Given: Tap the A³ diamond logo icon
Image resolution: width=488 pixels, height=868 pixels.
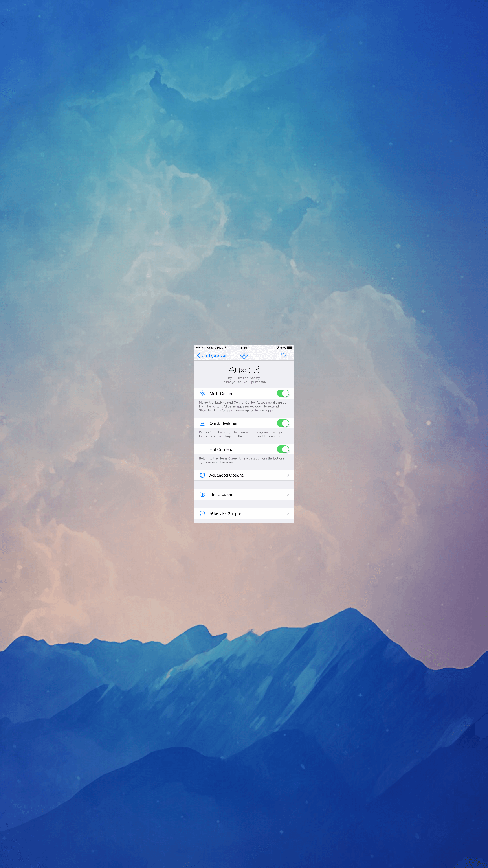Looking at the screenshot, I should (x=244, y=355).
